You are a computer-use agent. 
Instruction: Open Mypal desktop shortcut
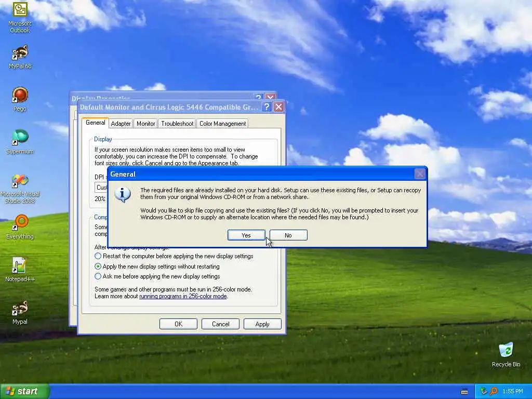click(20, 312)
